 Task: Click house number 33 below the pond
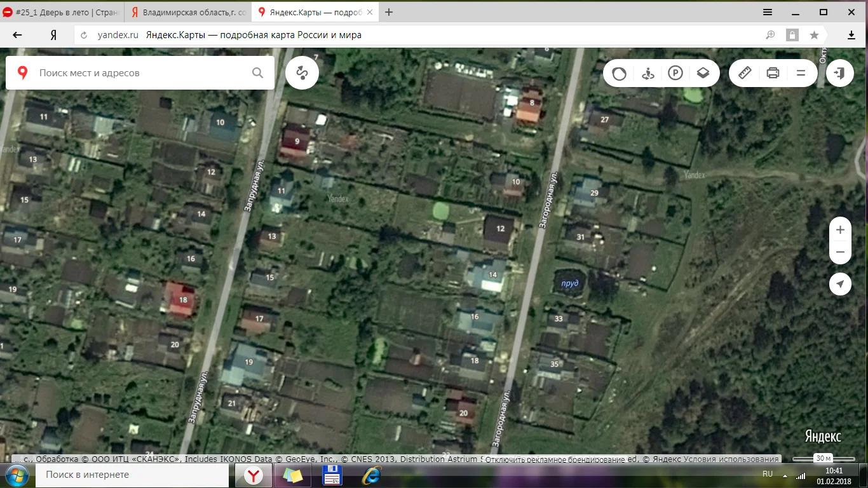(x=559, y=319)
